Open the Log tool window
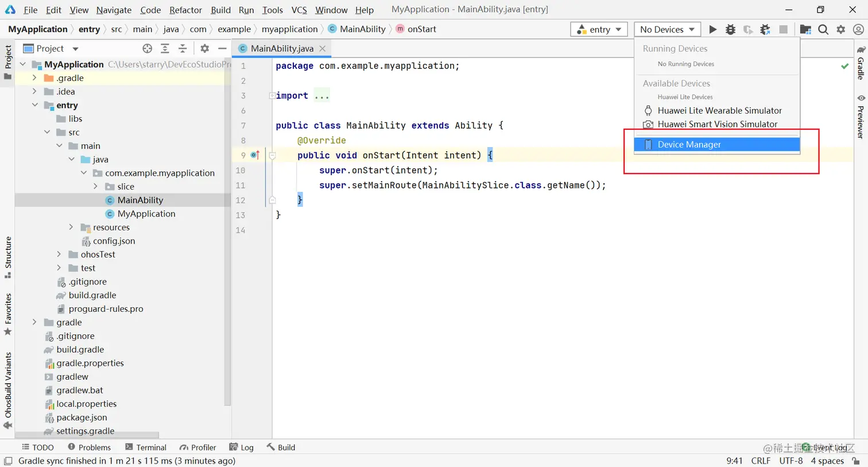Viewport: 868px width, 467px height. click(x=241, y=447)
